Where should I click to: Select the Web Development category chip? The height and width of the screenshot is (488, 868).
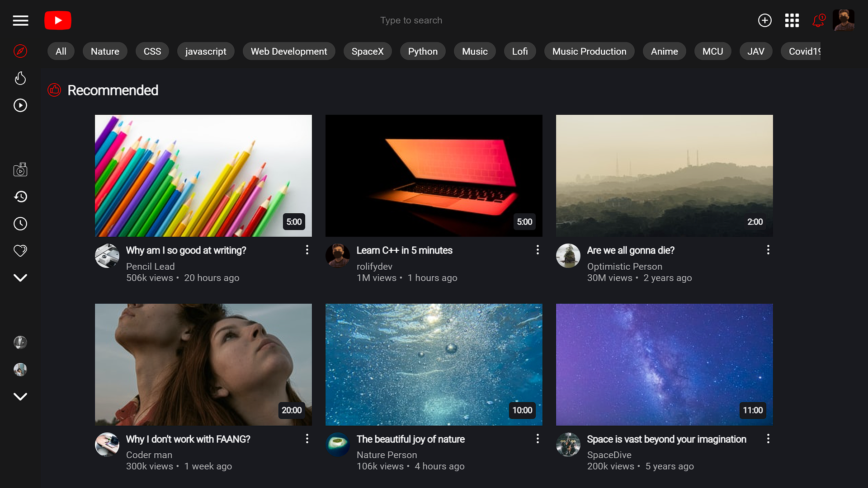pos(288,52)
